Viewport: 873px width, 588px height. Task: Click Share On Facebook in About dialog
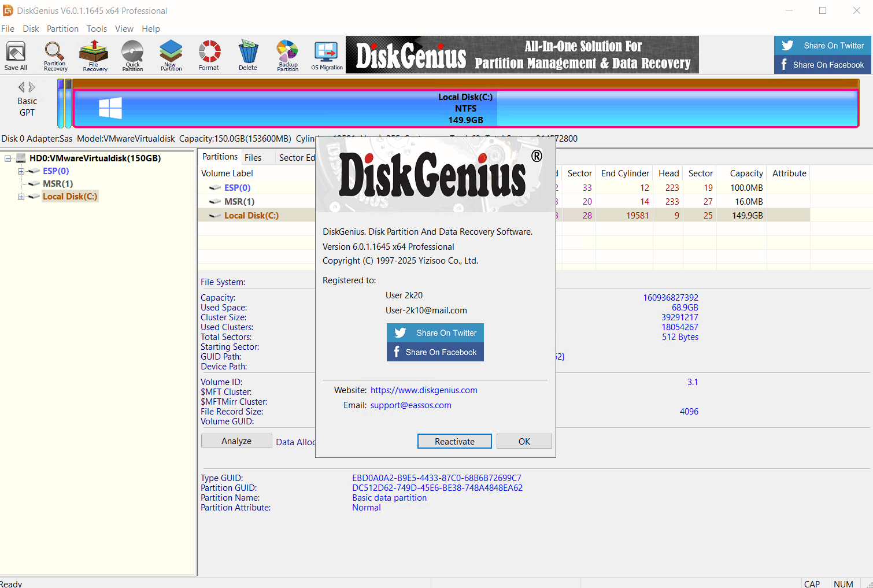(x=435, y=352)
